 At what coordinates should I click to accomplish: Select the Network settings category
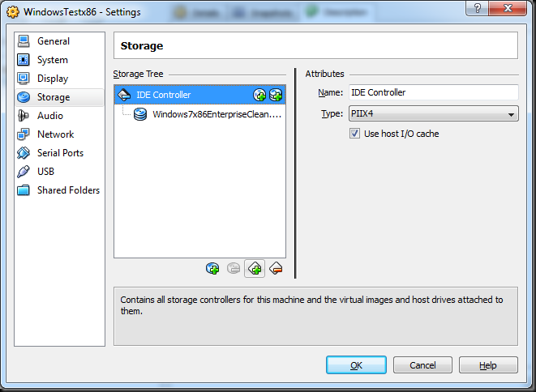pyautogui.click(x=55, y=134)
